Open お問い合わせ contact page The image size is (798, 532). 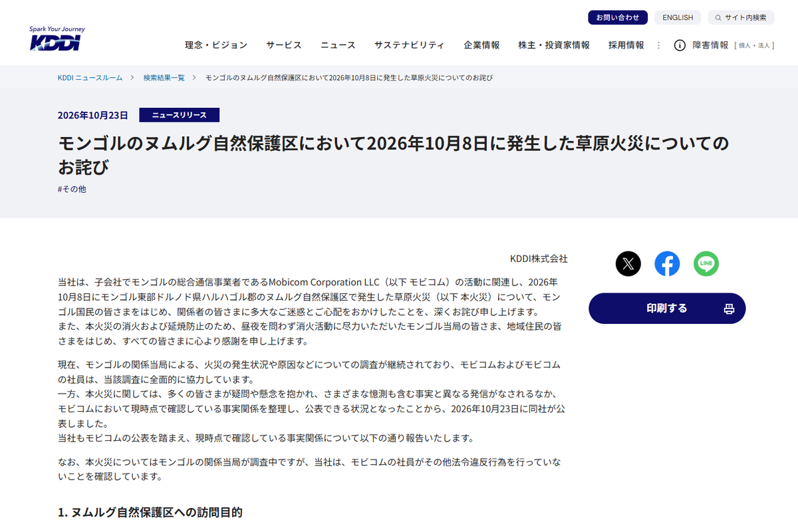pos(618,17)
